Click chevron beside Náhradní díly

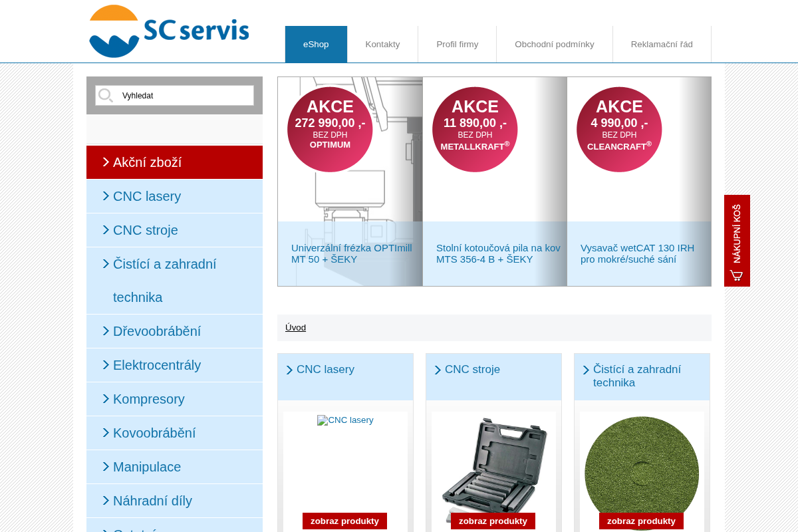106,500
